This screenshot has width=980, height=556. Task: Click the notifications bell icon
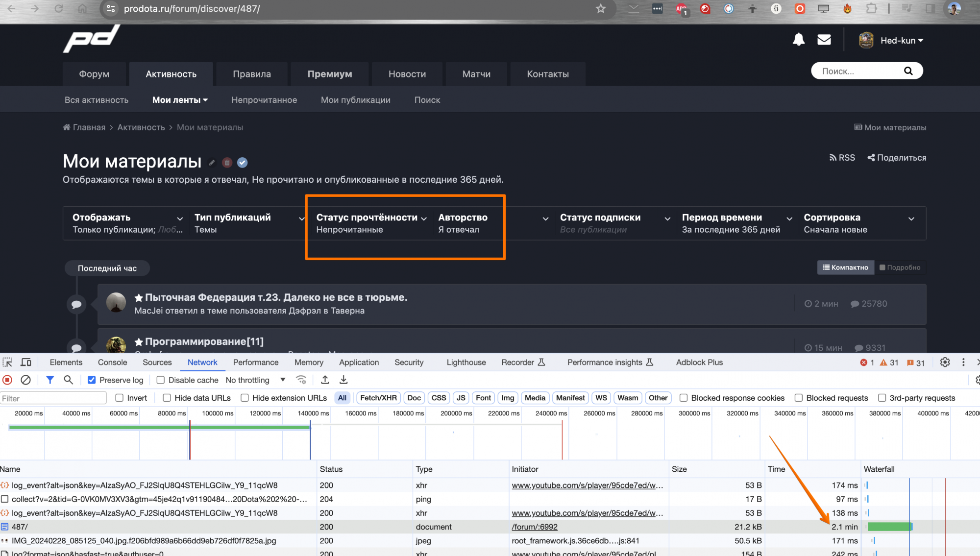(x=798, y=40)
